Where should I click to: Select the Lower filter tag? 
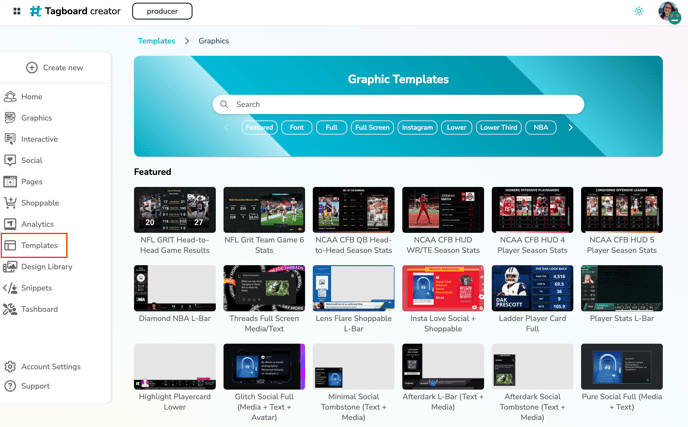pos(456,128)
